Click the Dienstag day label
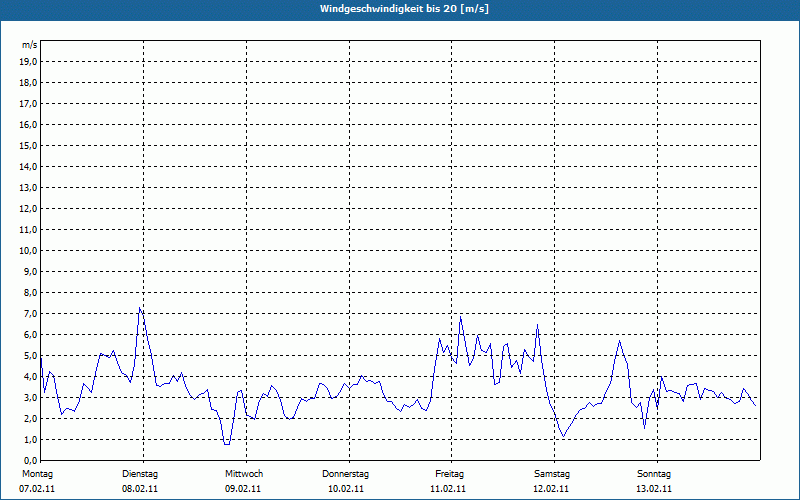Viewport: 800px width, 500px height. [140, 474]
